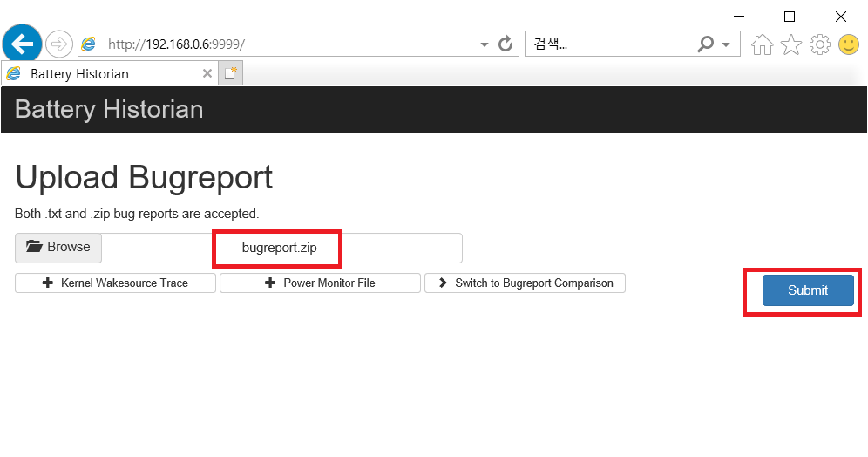Close the Battery Historian tab
Screen dimensions: 868x457
[x=207, y=73]
